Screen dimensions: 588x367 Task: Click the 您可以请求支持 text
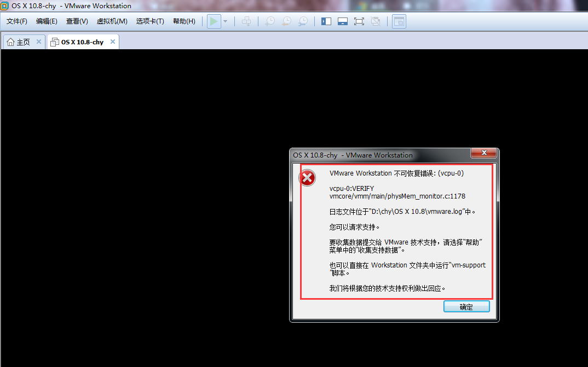354,227
